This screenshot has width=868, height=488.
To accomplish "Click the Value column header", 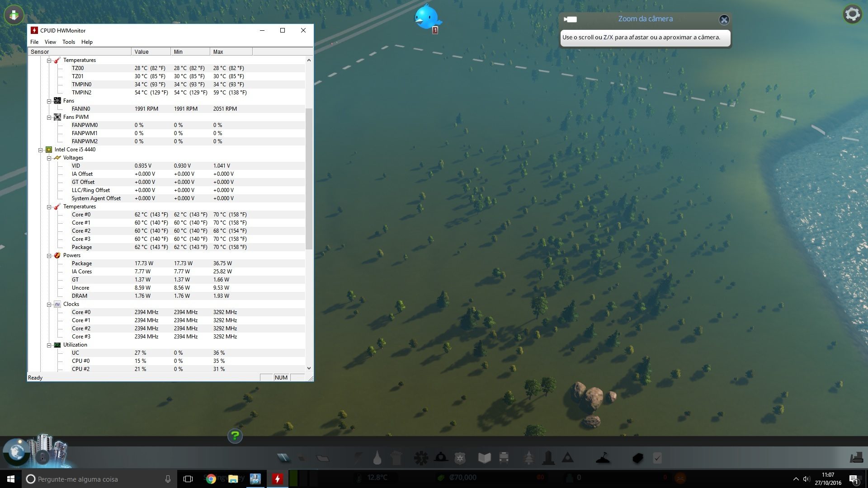I will (x=151, y=52).
